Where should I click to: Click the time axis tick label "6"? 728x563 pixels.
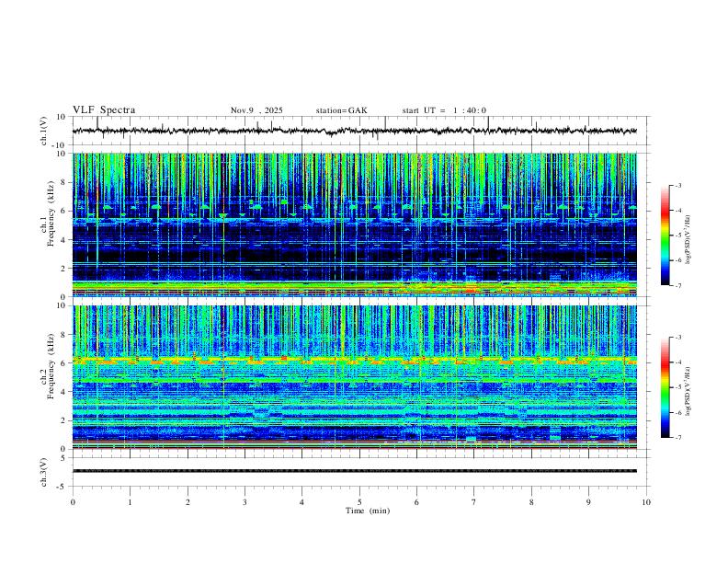pos(416,502)
